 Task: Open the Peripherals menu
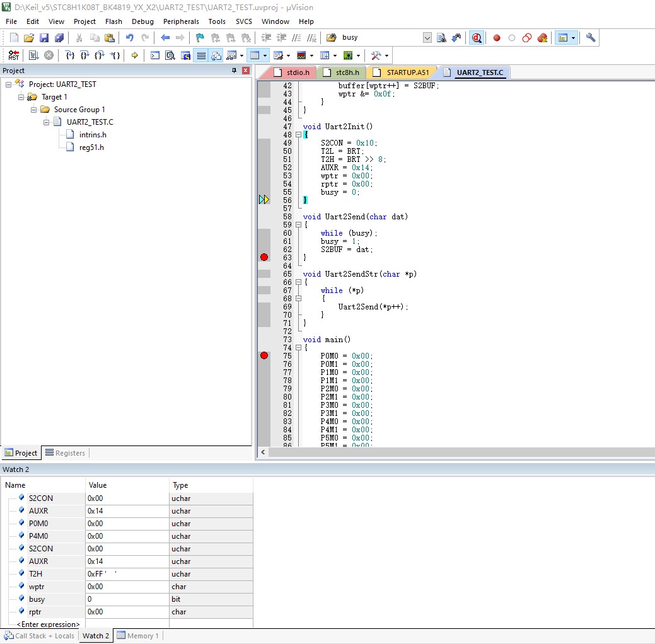(181, 21)
